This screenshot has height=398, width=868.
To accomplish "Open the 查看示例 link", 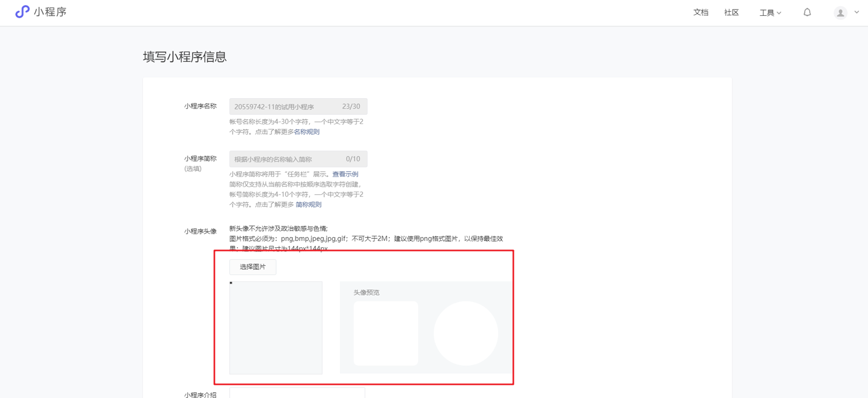I will [x=345, y=174].
